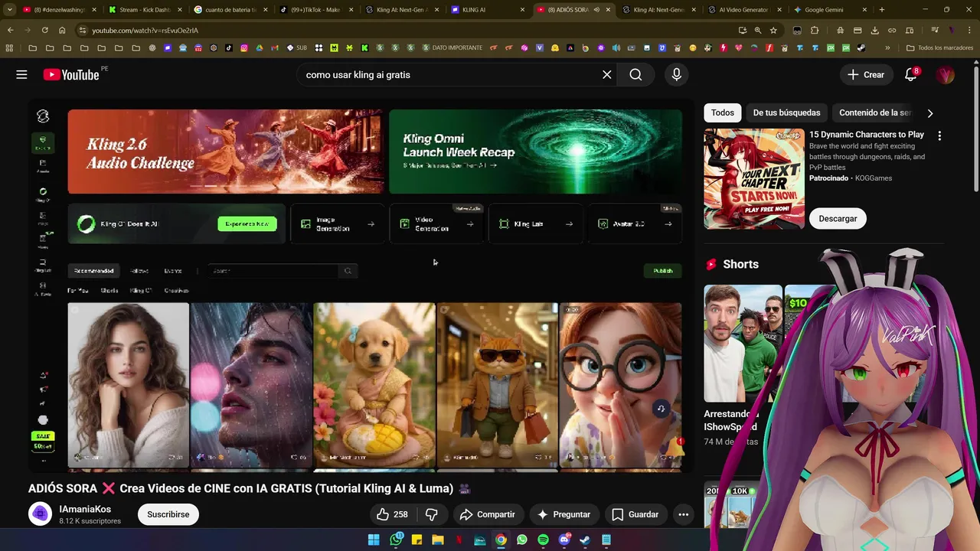This screenshot has height=551, width=980.
Task: Click the video player area
Action: pos(361,285)
